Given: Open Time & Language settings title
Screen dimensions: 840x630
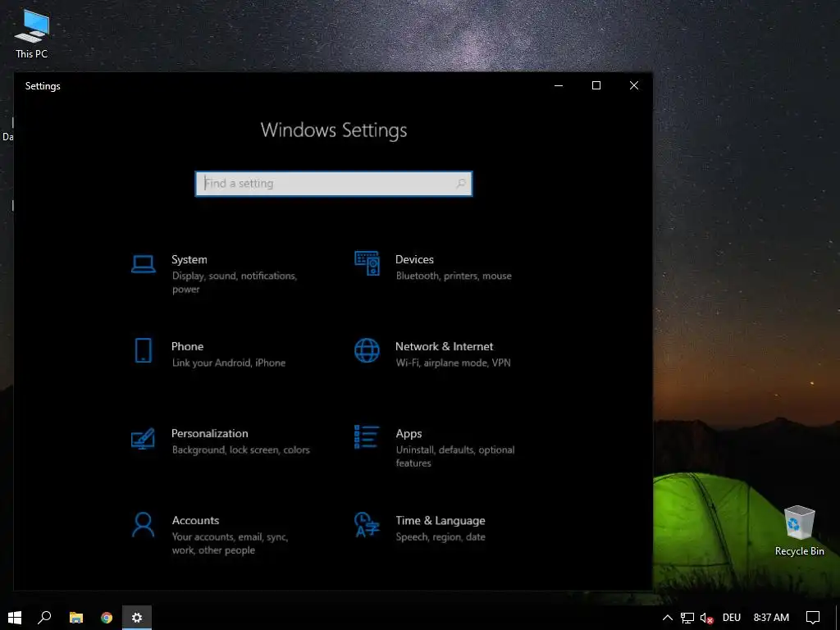Looking at the screenshot, I should pyautogui.click(x=441, y=520).
